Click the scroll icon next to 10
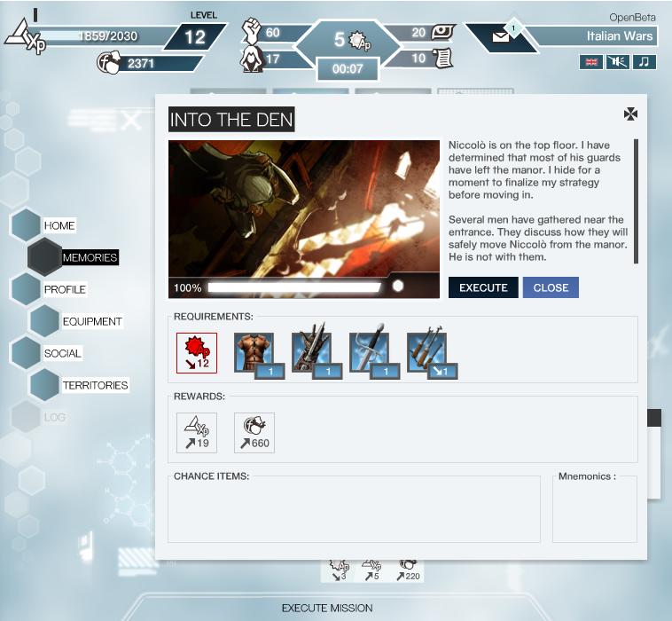 click(x=442, y=58)
